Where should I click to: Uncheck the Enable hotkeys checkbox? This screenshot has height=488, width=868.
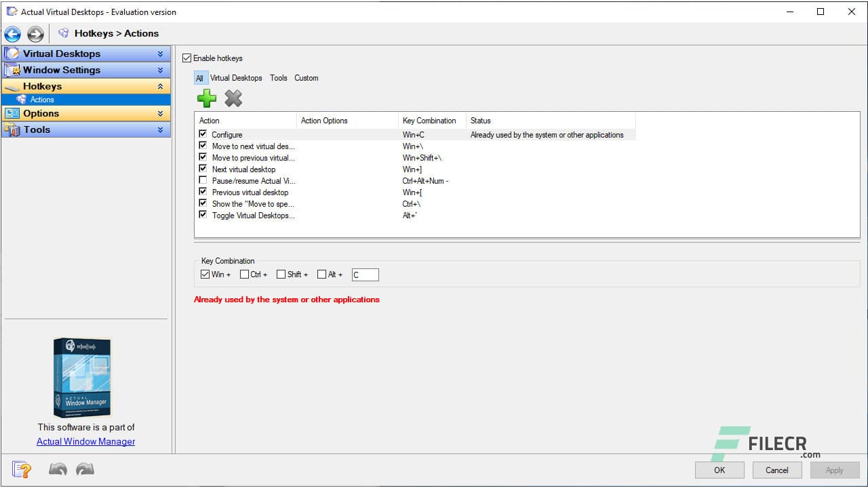(187, 58)
